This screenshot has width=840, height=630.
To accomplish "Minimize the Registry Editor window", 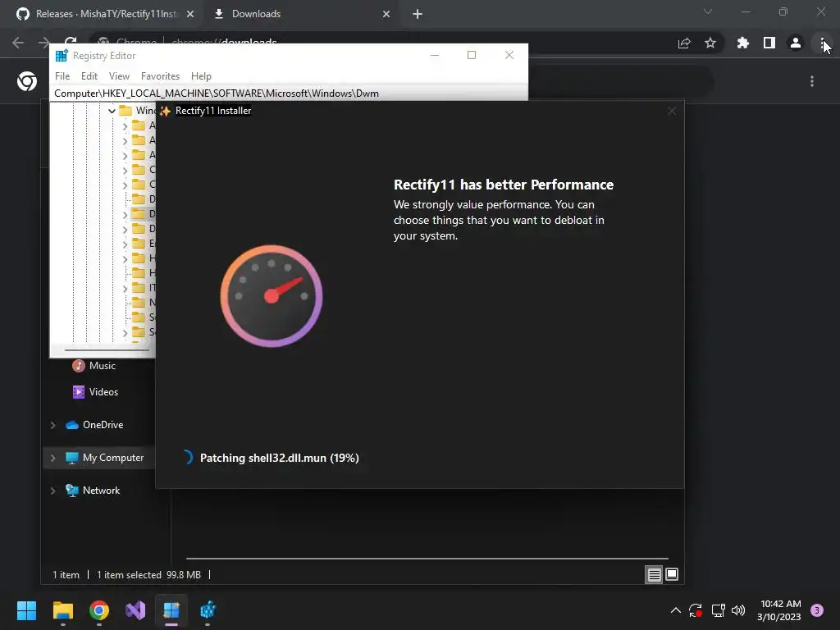I will (x=435, y=55).
